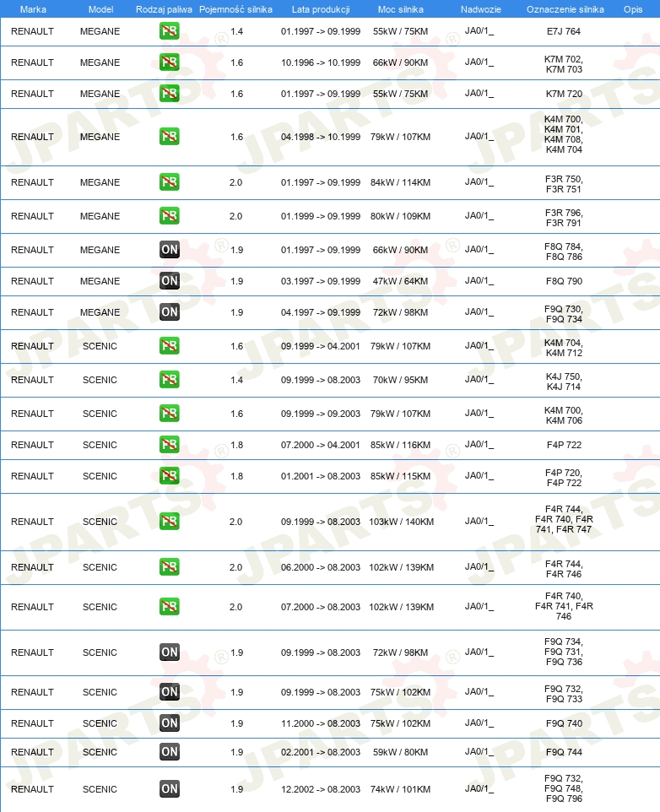The height and width of the screenshot is (812, 660).
Task: Click the Pojemność silnika column header
Action: coord(235,9)
